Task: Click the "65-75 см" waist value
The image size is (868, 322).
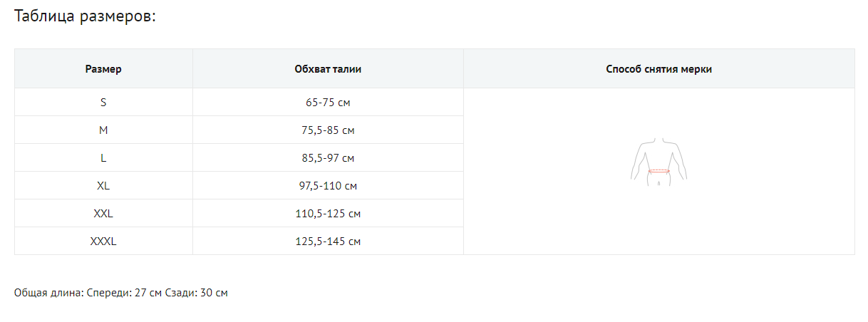Action: [x=328, y=103]
